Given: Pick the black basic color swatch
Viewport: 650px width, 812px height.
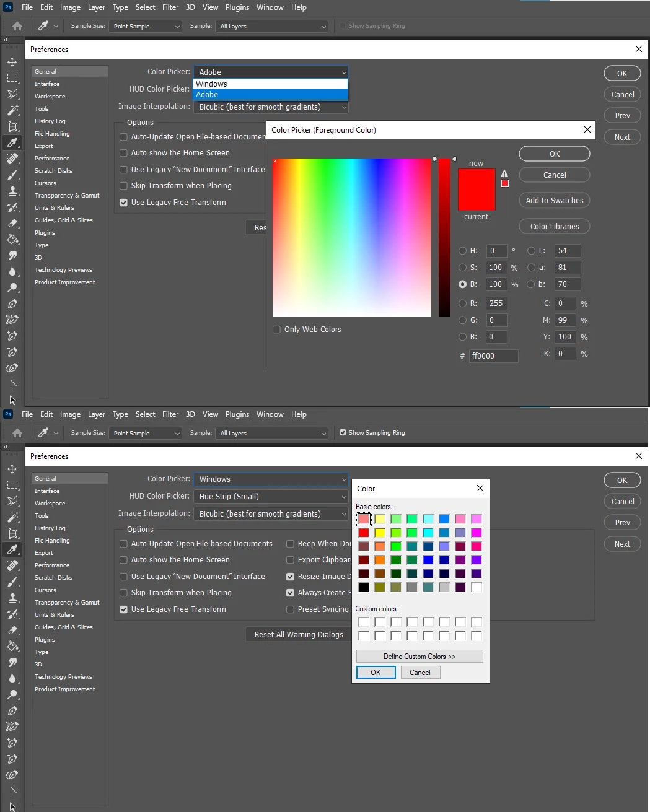Looking at the screenshot, I should (x=364, y=587).
